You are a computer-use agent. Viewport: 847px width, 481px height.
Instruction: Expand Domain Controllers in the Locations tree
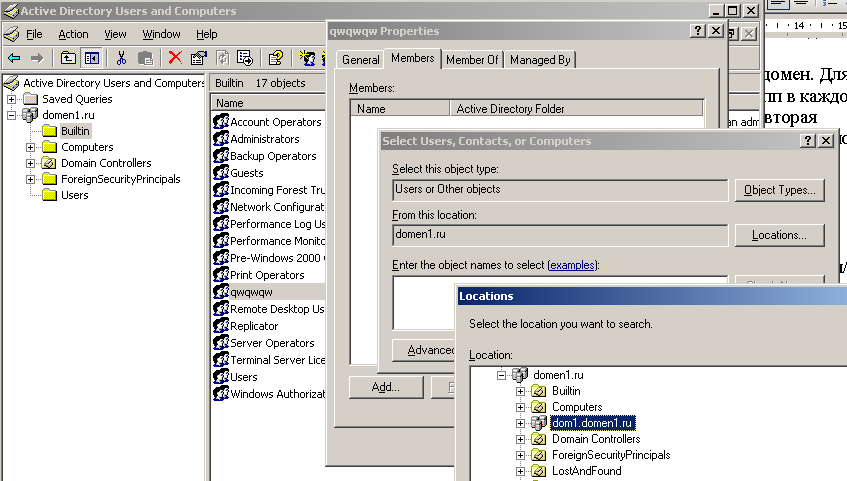pos(520,439)
